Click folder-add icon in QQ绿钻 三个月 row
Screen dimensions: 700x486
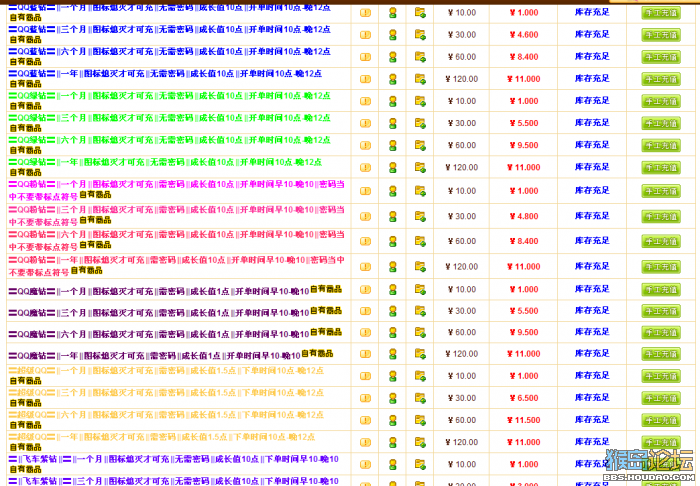pos(420,123)
